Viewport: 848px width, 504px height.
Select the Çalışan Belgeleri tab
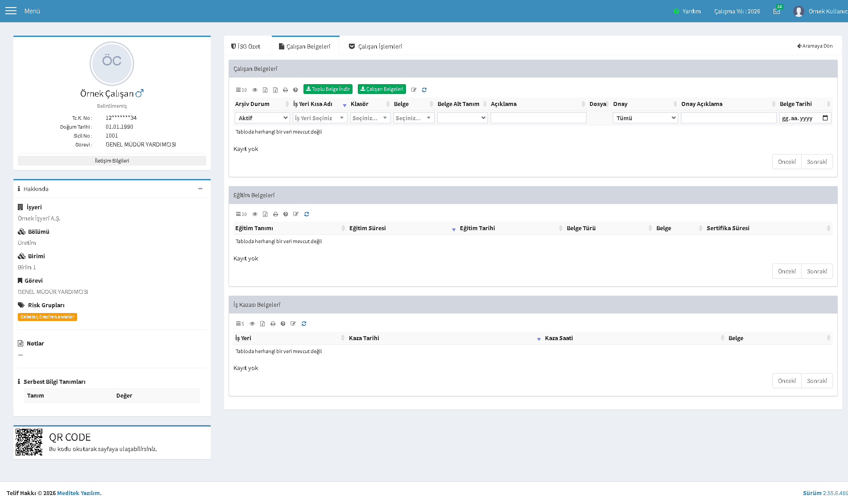click(x=305, y=46)
